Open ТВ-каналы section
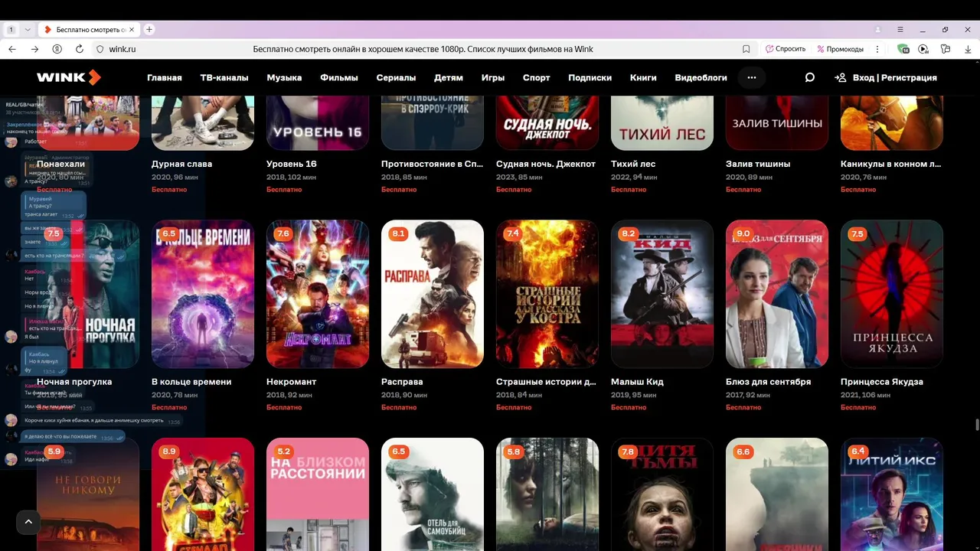 point(224,77)
